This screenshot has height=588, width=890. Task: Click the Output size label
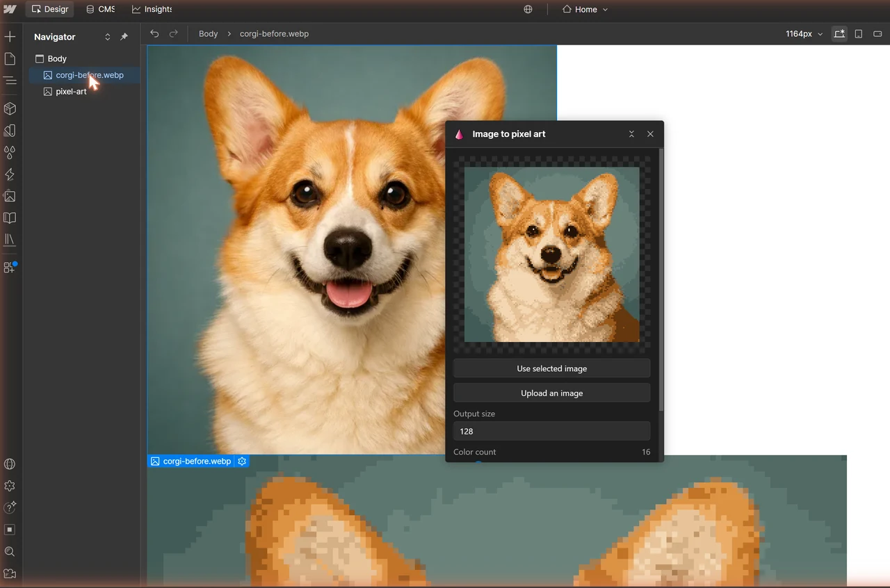pos(474,414)
